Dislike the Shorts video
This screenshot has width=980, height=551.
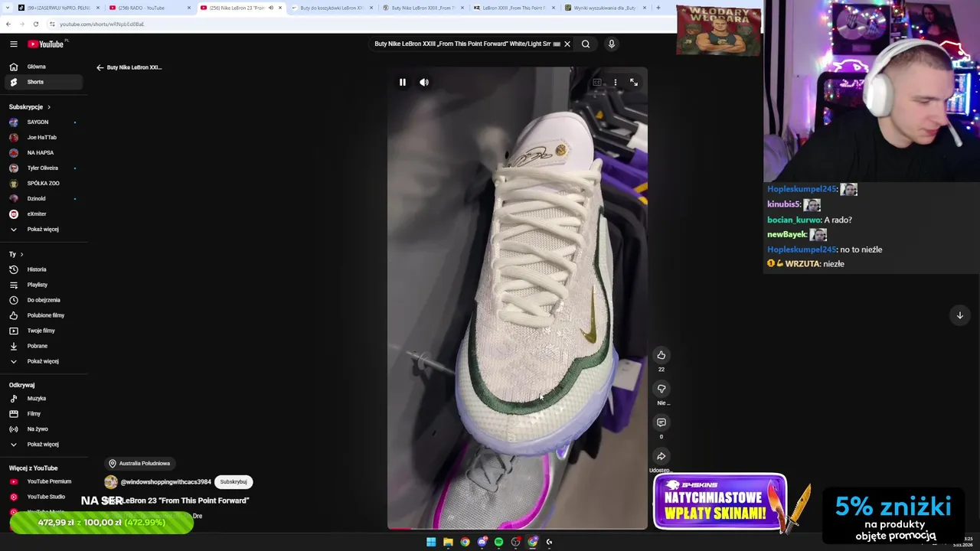(x=661, y=389)
